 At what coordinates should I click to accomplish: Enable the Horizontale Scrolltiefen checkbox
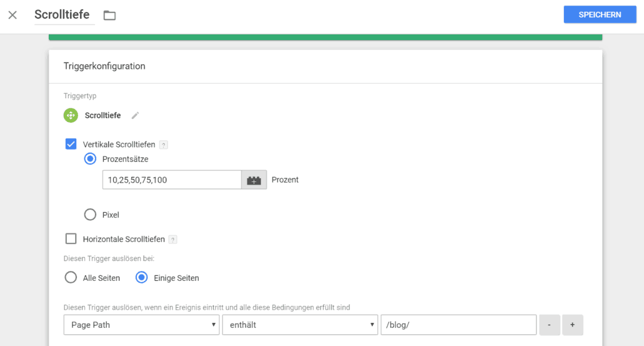point(71,239)
